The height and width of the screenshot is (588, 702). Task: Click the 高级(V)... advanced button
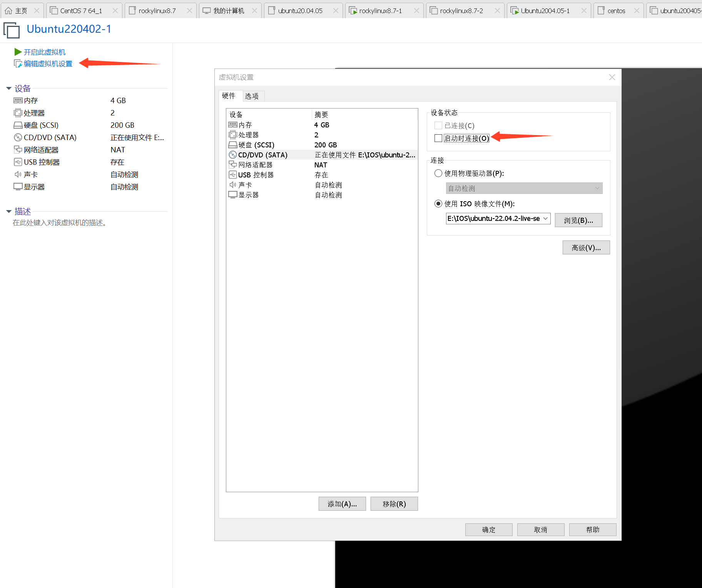tap(586, 247)
